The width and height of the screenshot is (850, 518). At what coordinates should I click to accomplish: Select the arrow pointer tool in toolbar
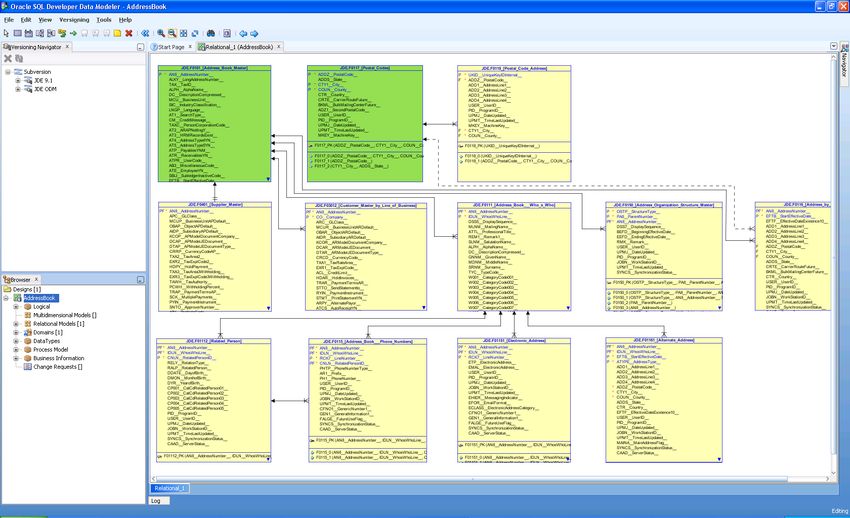[x=7, y=34]
